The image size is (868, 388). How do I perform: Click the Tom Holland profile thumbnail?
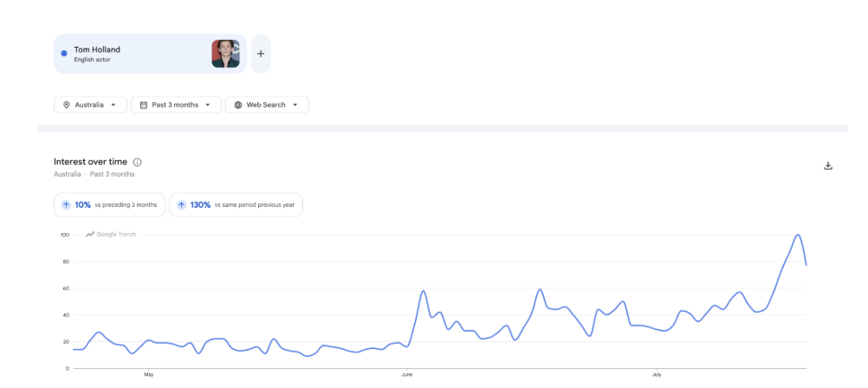pos(225,54)
